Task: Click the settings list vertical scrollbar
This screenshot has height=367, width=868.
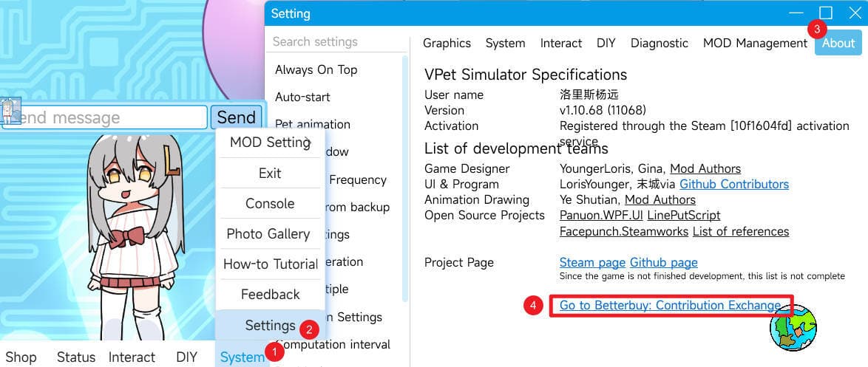Action: click(405, 178)
